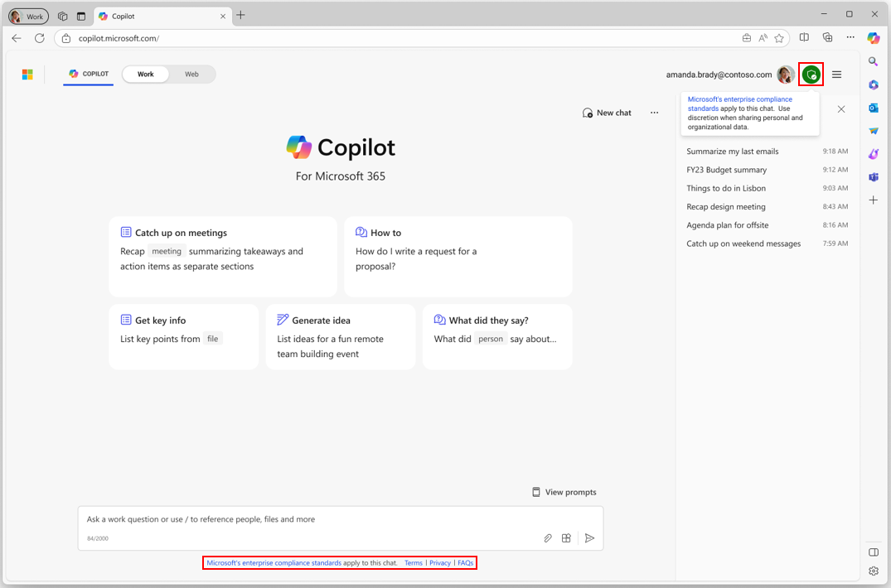Open the Copilot sidebar icon in Edge
This screenshot has width=891, height=588.
874,38
